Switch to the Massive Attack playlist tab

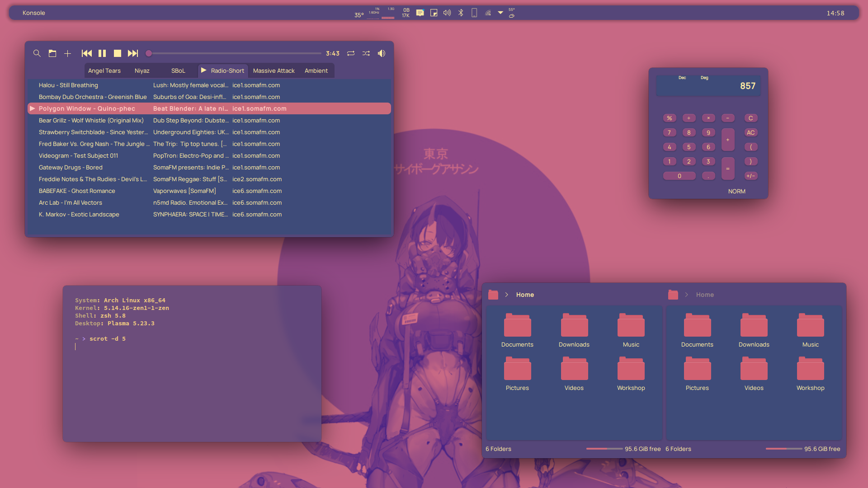coord(274,70)
